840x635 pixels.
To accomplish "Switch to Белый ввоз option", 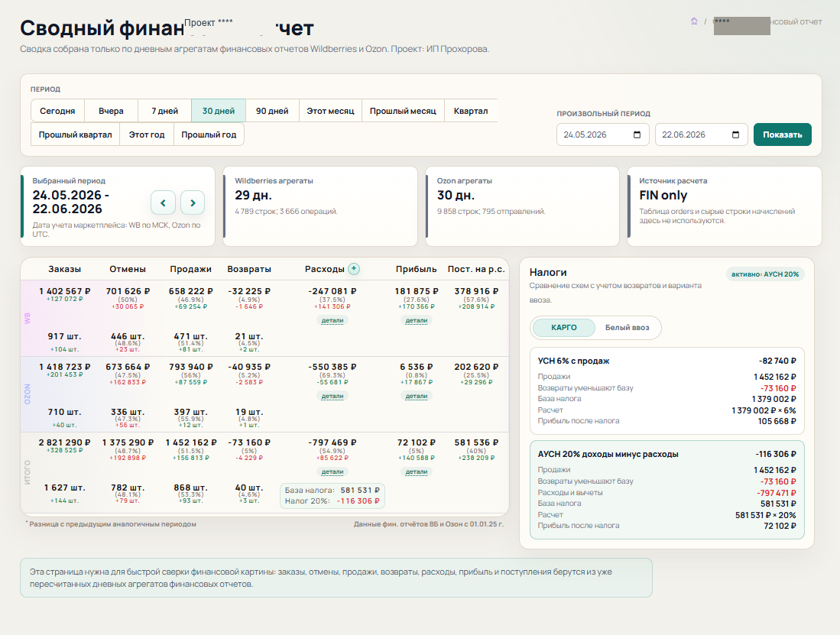I will pyautogui.click(x=627, y=328).
